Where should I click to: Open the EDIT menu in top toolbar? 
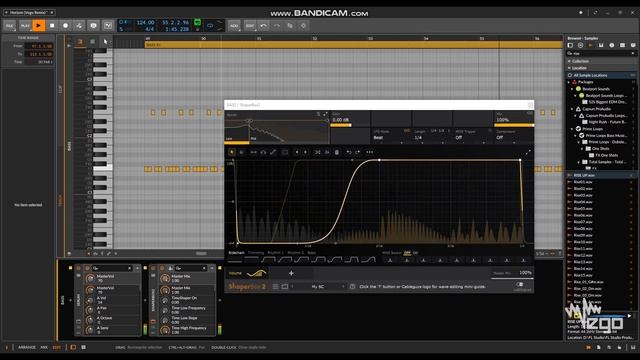click(249, 26)
